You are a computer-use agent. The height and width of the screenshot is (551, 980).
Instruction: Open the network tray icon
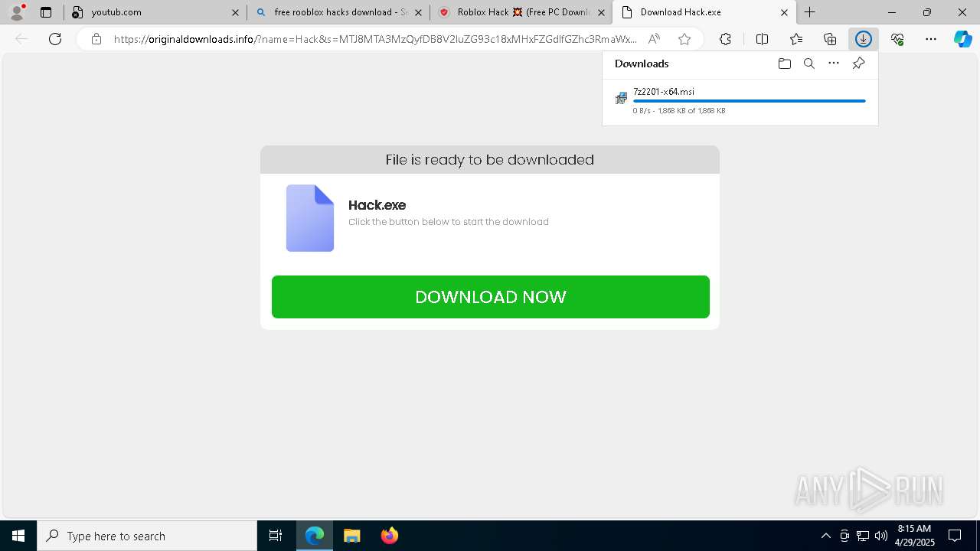click(863, 536)
